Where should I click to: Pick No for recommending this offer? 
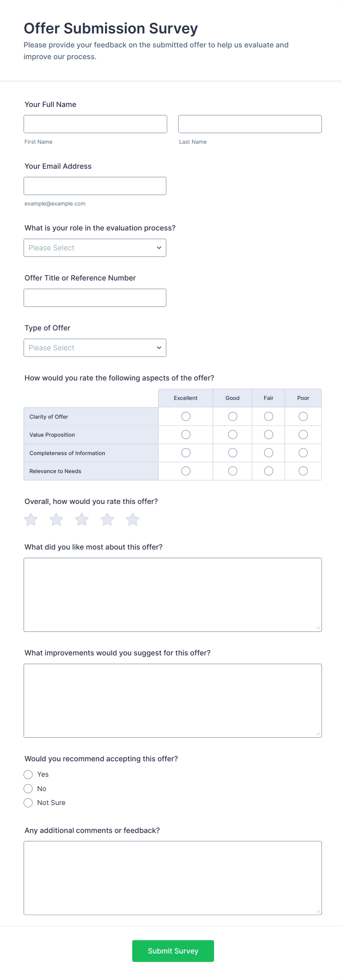point(28,788)
